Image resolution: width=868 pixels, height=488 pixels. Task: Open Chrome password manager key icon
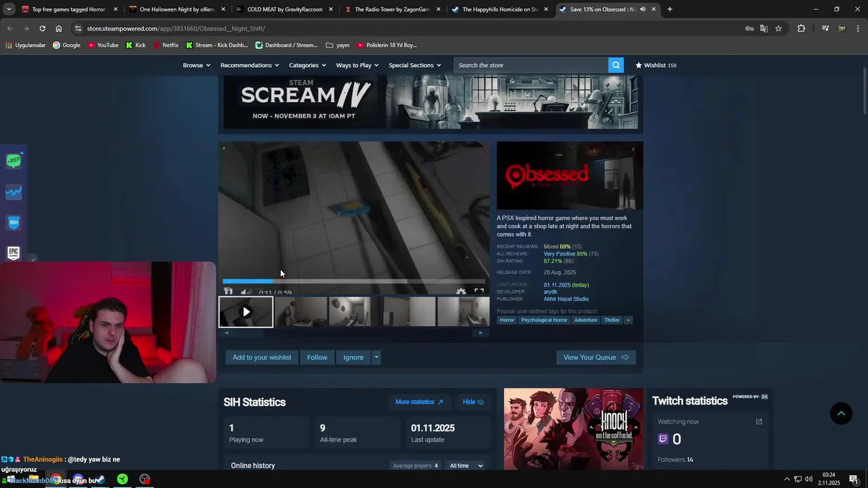point(749,28)
